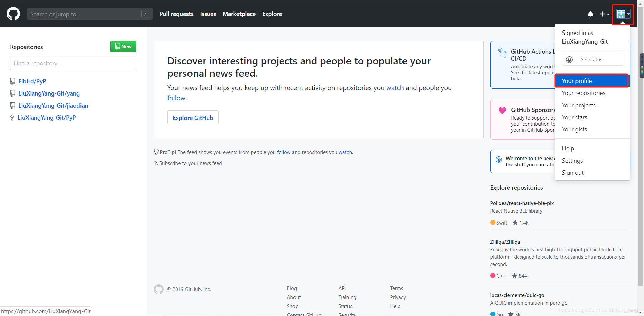
Task: Open the Terms footer link
Action: point(396,288)
